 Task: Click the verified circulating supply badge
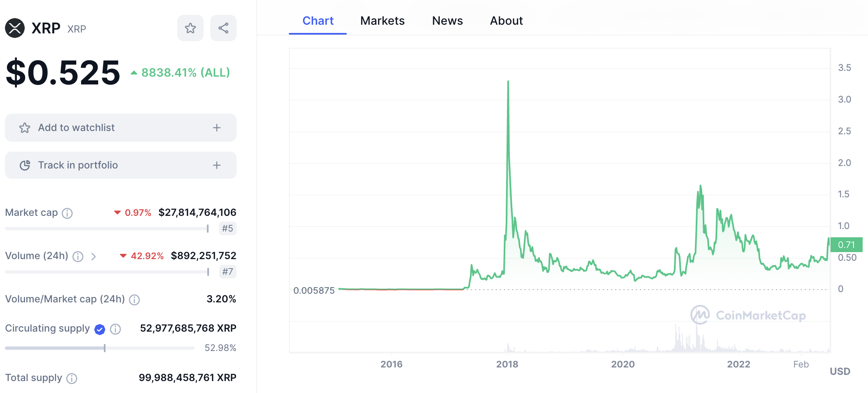(100, 329)
